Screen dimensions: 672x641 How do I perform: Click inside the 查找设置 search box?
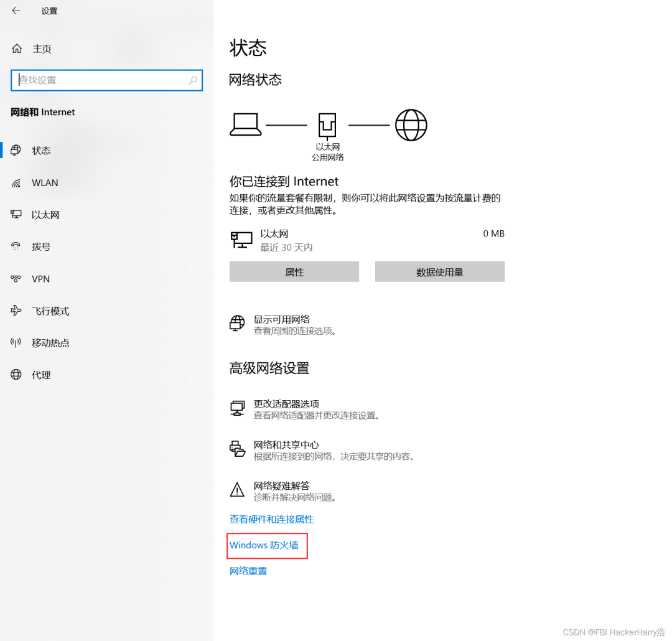click(106, 80)
